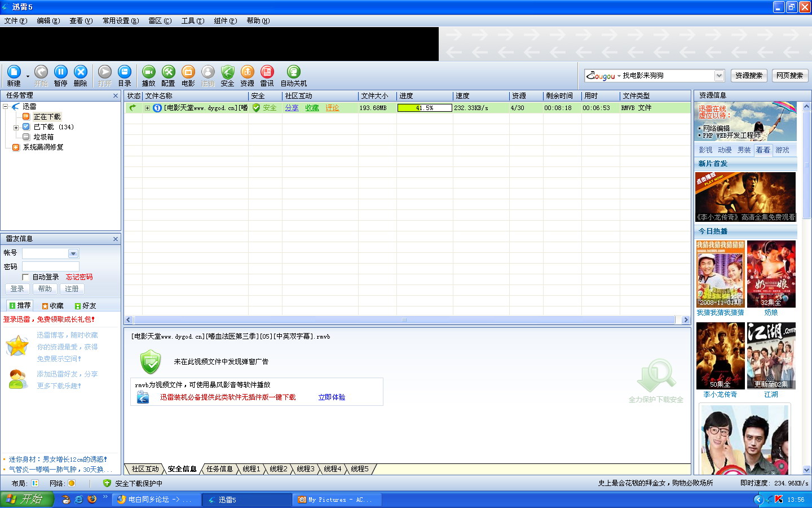Open the Gougou search box dropdown arrow
Screen dimensions: 812x508
(719, 76)
